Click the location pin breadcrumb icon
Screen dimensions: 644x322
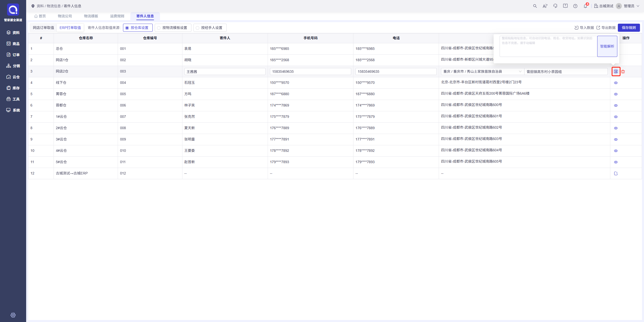point(33,6)
